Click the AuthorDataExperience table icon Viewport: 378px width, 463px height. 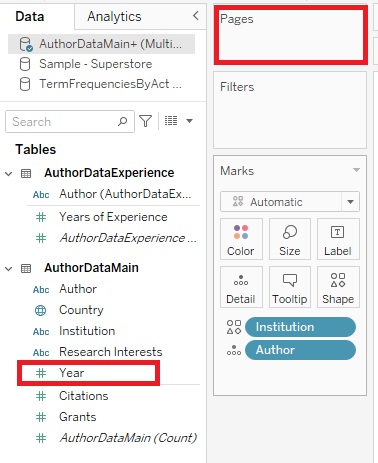click(x=26, y=173)
